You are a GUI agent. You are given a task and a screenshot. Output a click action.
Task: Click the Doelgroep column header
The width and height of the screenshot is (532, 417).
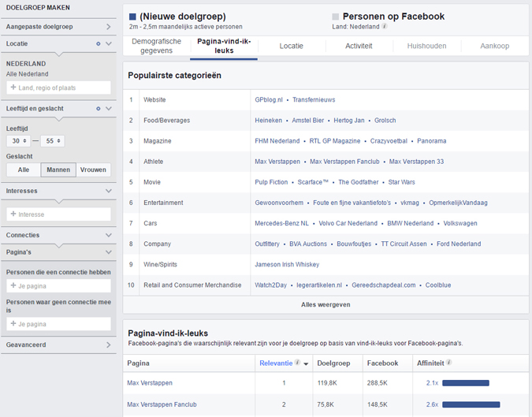click(333, 363)
